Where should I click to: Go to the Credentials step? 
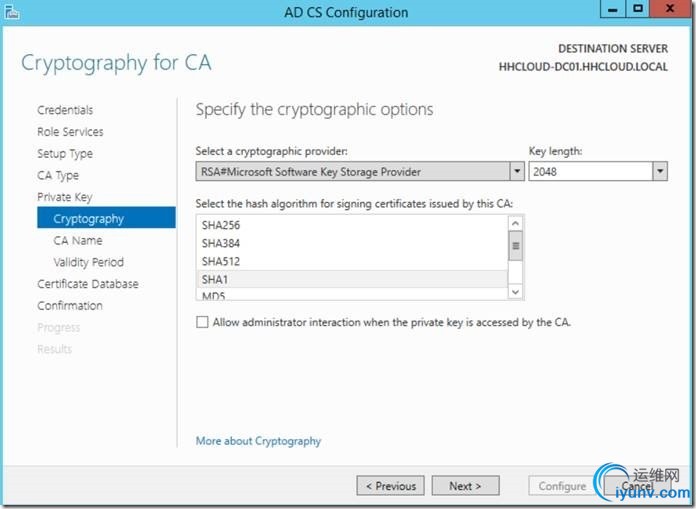(x=65, y=110)
